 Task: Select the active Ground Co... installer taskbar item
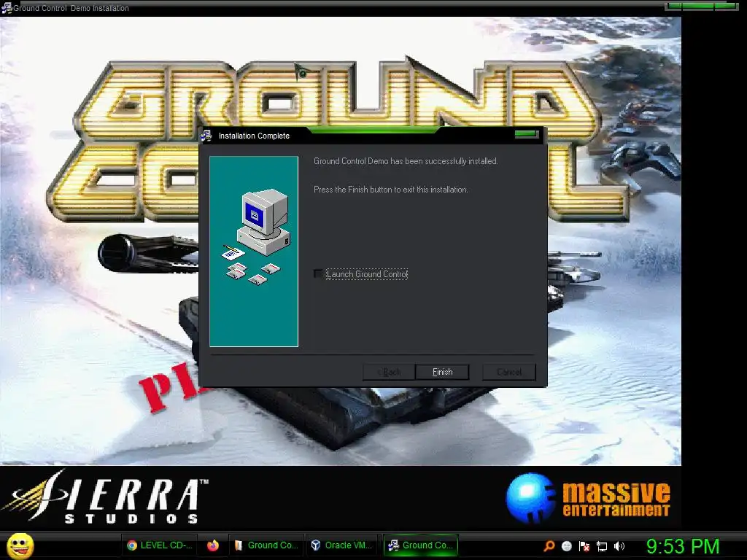pyautogui.click(x=421, y=545)
